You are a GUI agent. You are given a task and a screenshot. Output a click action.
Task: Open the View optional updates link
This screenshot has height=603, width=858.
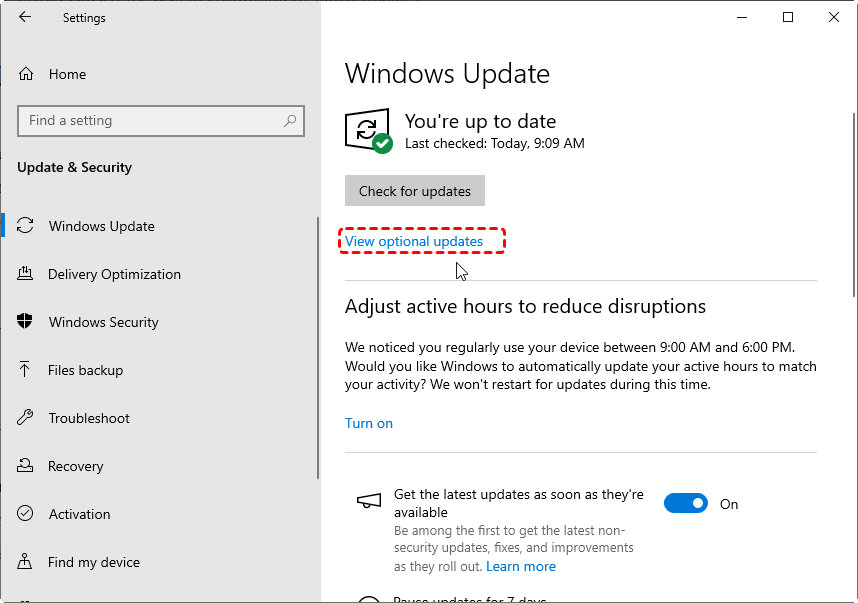tap(414, 241)
